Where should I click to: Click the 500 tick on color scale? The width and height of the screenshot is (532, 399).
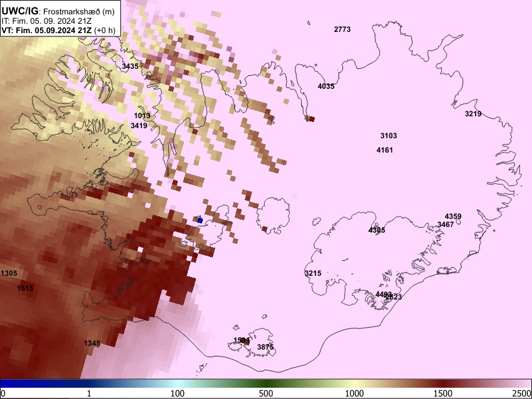coord(266,393)
